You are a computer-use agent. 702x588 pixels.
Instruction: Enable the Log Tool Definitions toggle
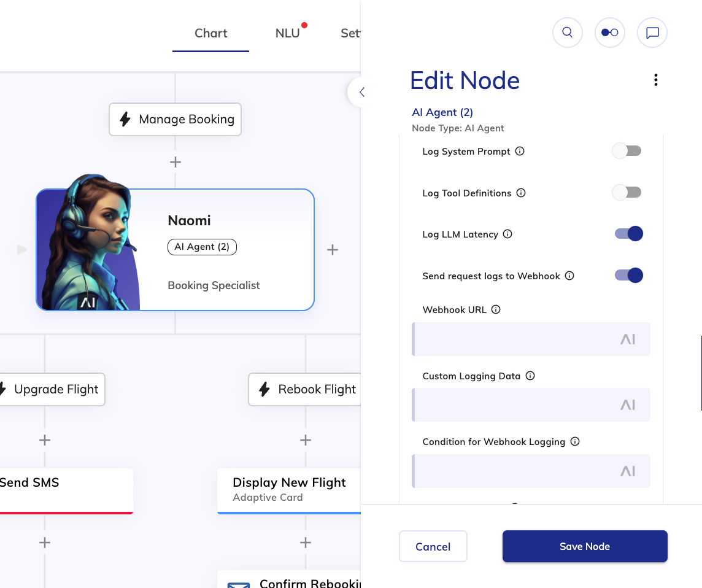click(x=627, y=193)
